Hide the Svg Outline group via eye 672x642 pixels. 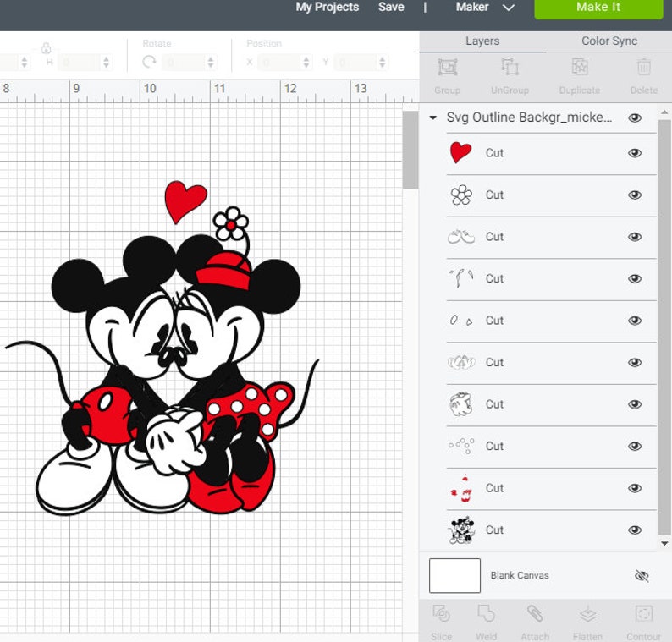click(635, 118)
